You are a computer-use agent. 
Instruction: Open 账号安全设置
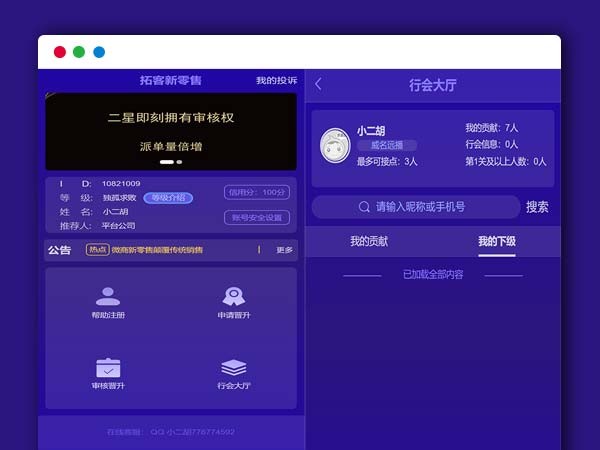(258, 217)
